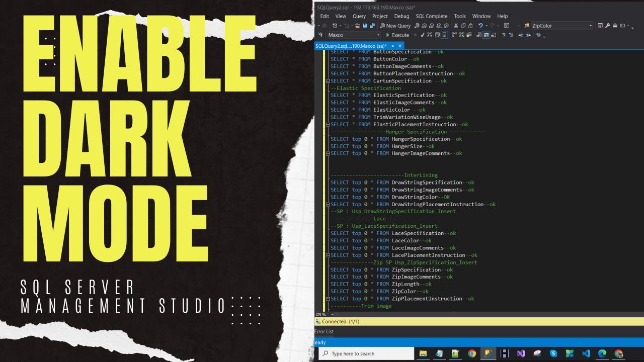Click the New Query toolbar button
The height and width of the screenshot is (362, 644).
tap(395, 26)
